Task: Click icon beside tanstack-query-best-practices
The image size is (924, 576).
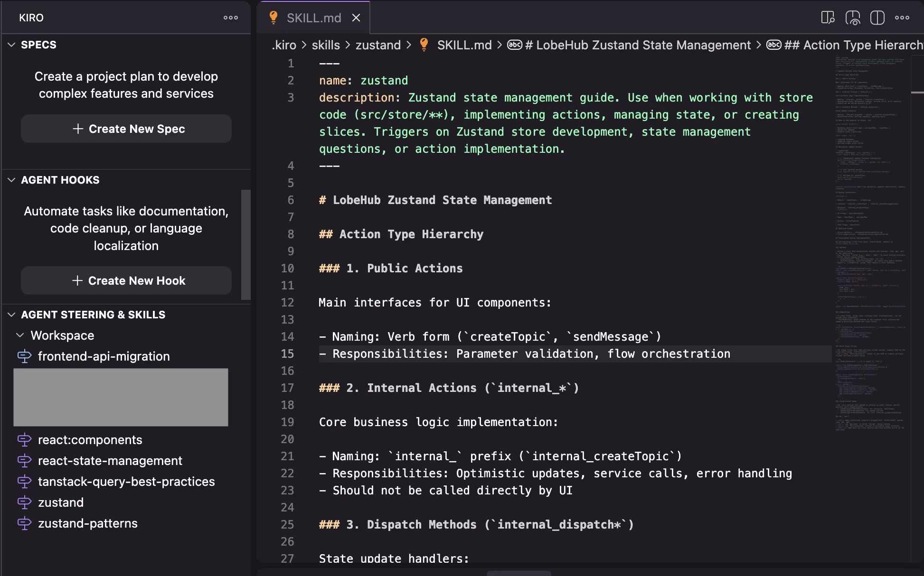Action: tap(24, 482)
